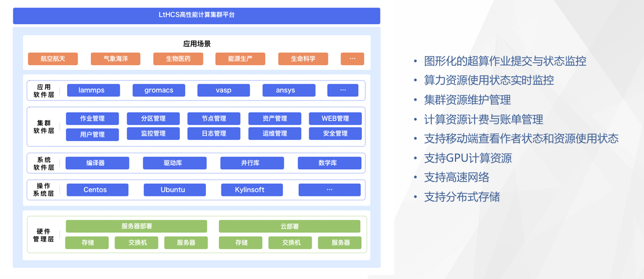
Task: Click bullet 算力资源使用状态实时监控
Action: [x=489, y=80]
